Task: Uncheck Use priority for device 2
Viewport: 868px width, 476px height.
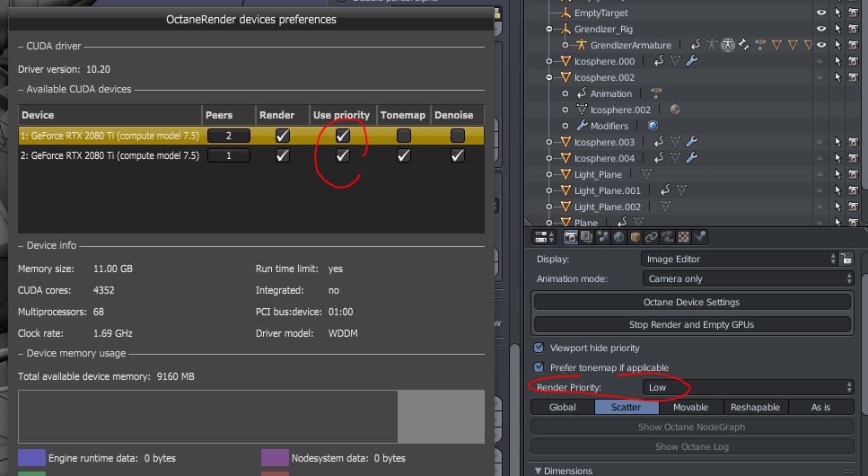Action: (x=343, y=155)
